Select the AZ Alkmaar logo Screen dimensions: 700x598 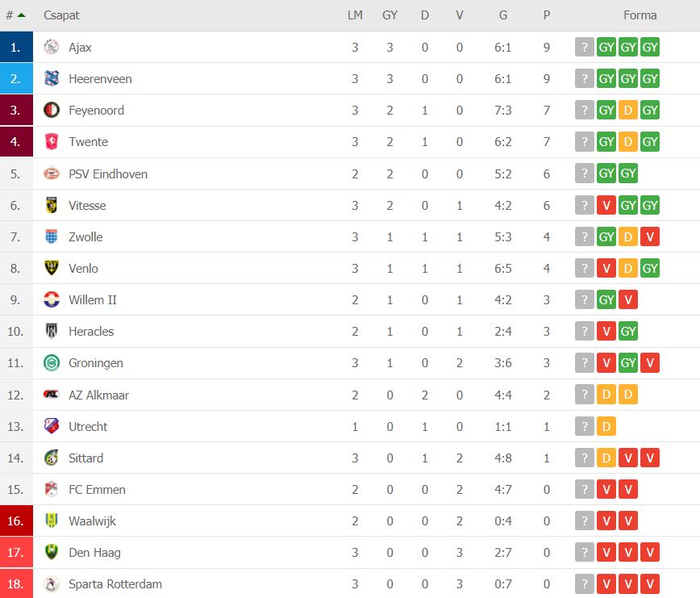(x=52, y=395)
